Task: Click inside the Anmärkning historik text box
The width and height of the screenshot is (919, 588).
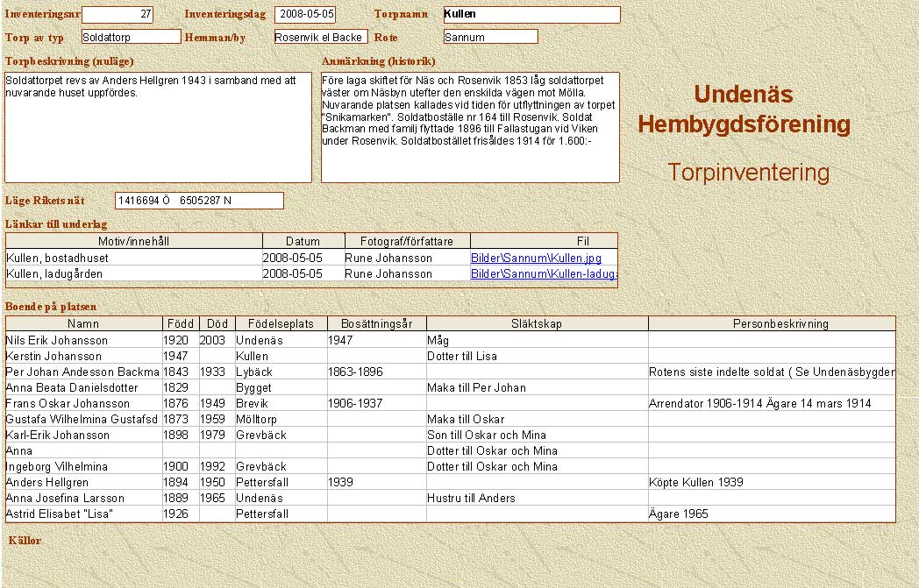Action: (x=470, y=127)
